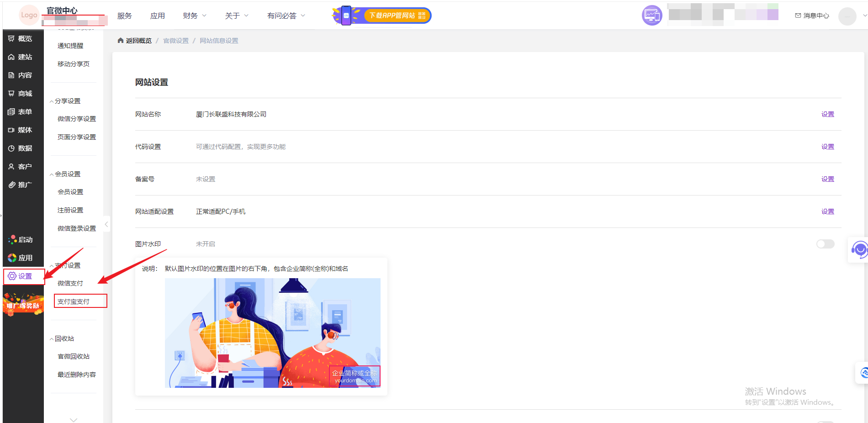Open the 会员设置 sub-item under member group
This screenshot has width=868, height=423.
coord(70,192)
